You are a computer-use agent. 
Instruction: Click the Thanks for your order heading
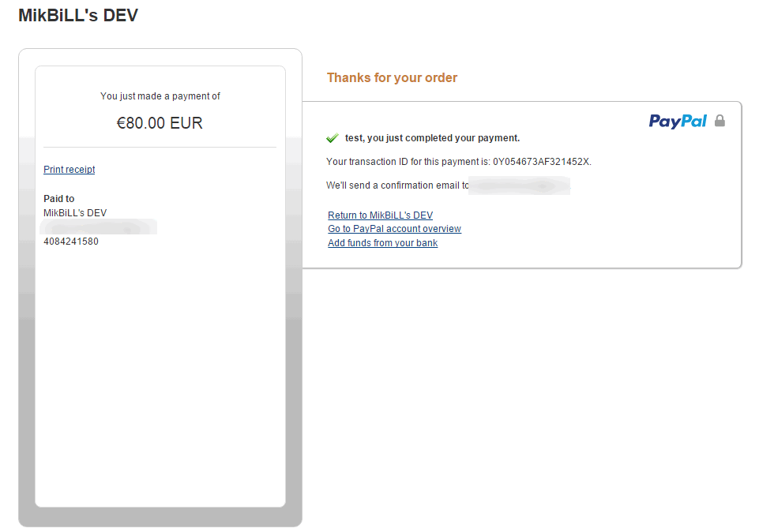392,77
